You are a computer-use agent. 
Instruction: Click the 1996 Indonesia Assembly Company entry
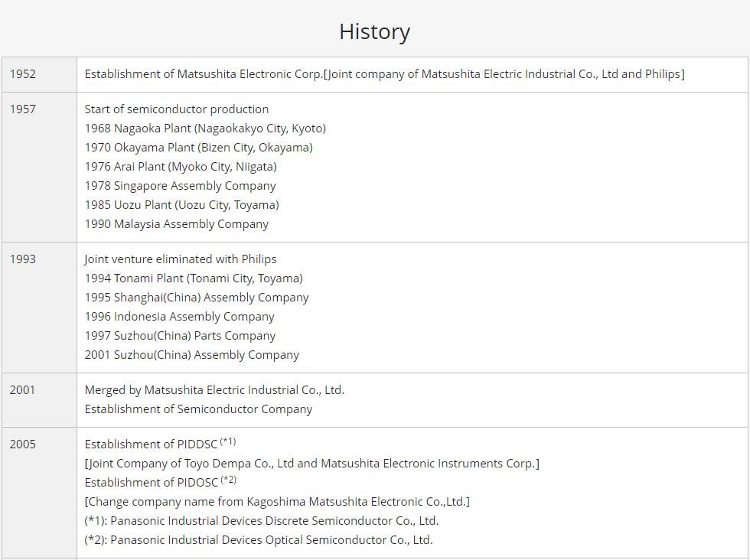click(179, 317)
